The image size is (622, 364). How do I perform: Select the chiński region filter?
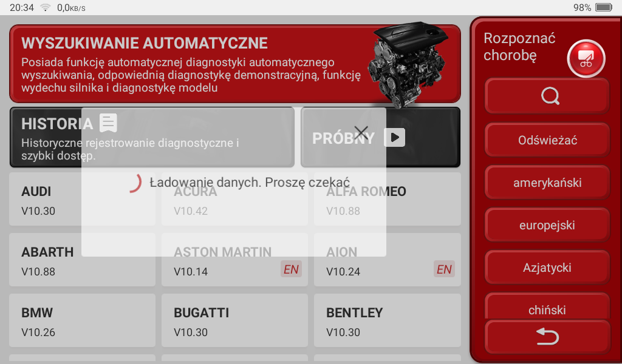tap(547, 309)
